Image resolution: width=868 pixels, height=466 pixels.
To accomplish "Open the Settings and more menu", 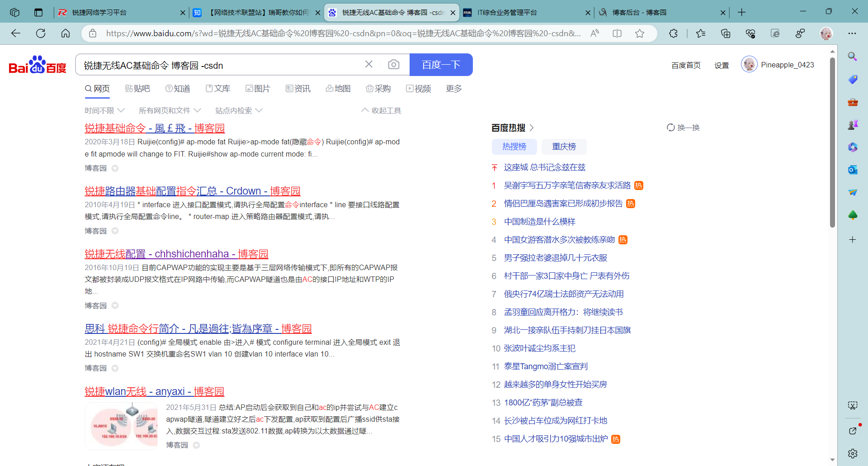I will [x=852, y=33].
